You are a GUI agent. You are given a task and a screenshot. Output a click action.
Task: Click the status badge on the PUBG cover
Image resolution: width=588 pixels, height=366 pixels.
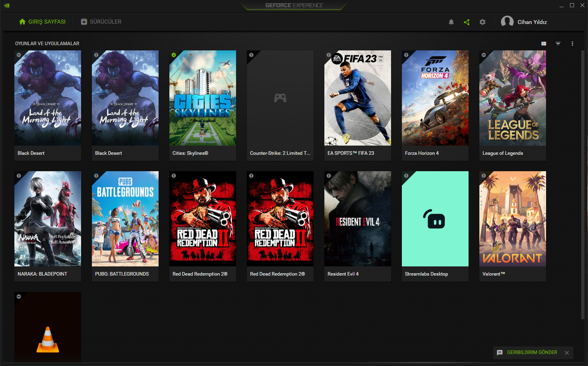pyautogui.click(x=96, y=176)
